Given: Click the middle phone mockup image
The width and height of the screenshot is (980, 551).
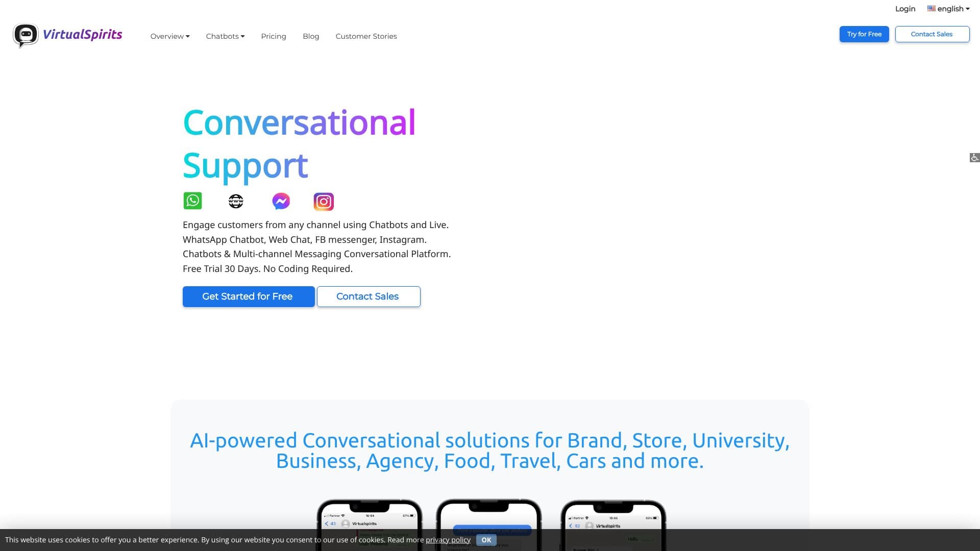Looking at the screenshot, I should point(488,524).
